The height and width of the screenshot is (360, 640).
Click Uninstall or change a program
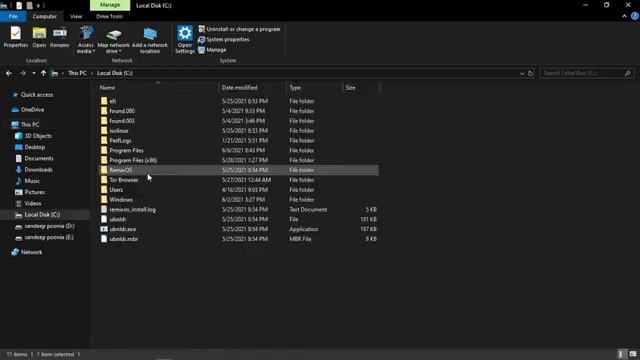[239, 29]
